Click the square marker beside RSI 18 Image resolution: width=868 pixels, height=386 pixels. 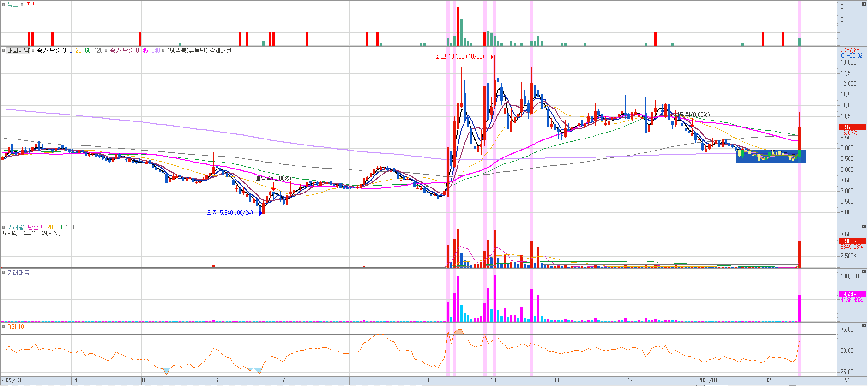click(x=4, y=326)
